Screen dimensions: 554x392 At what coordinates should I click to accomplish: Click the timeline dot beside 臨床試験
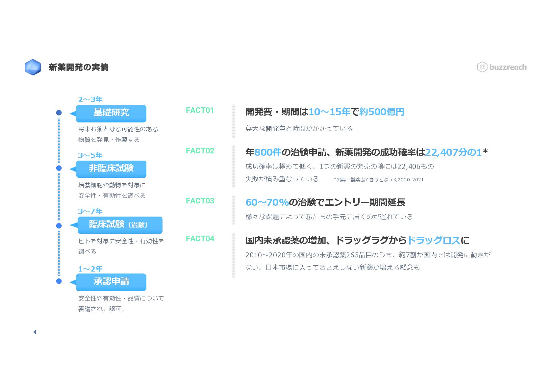(x=59, y=226)
